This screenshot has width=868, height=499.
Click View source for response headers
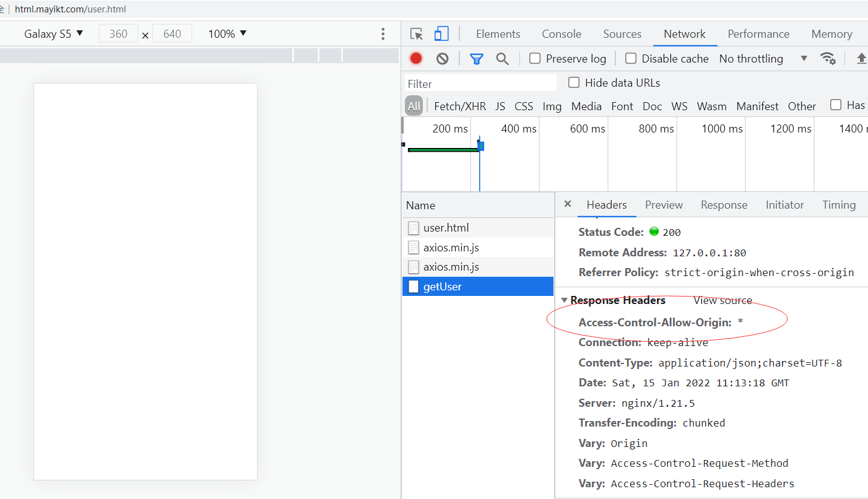723,300
